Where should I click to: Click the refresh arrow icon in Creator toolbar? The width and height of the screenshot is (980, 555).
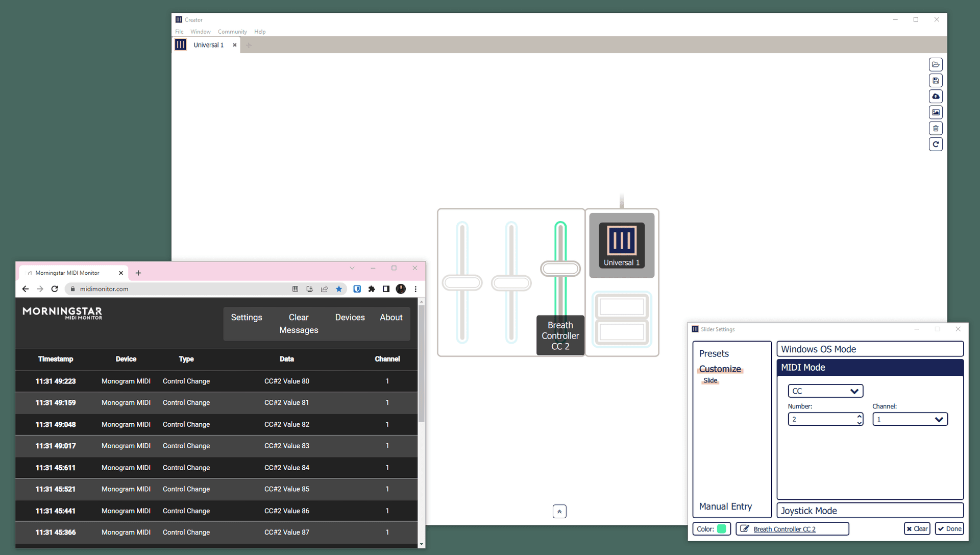[x=935, y=144]
